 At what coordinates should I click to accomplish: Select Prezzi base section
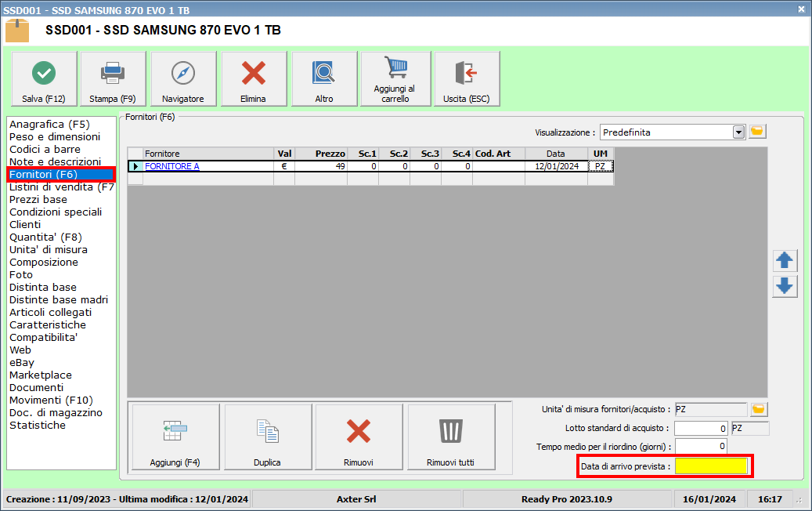click(38, 200)
